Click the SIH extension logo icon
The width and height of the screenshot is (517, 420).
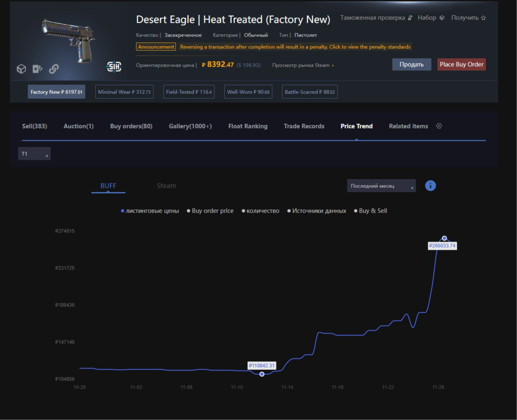tap(114, 66)
